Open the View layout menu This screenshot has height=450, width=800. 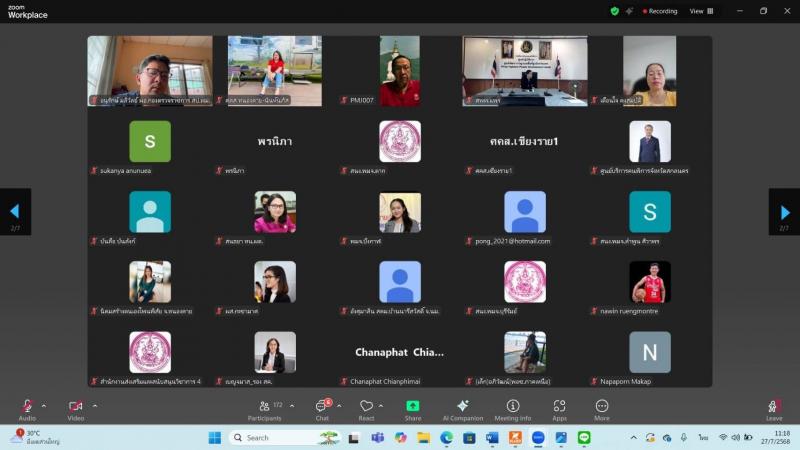click(x=702, y=11)
